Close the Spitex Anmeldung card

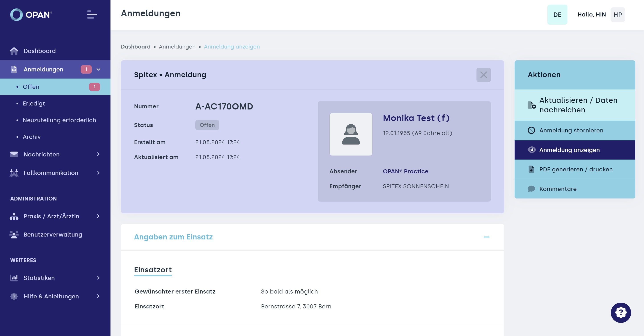pyautogui.click(x=483, y=75)
